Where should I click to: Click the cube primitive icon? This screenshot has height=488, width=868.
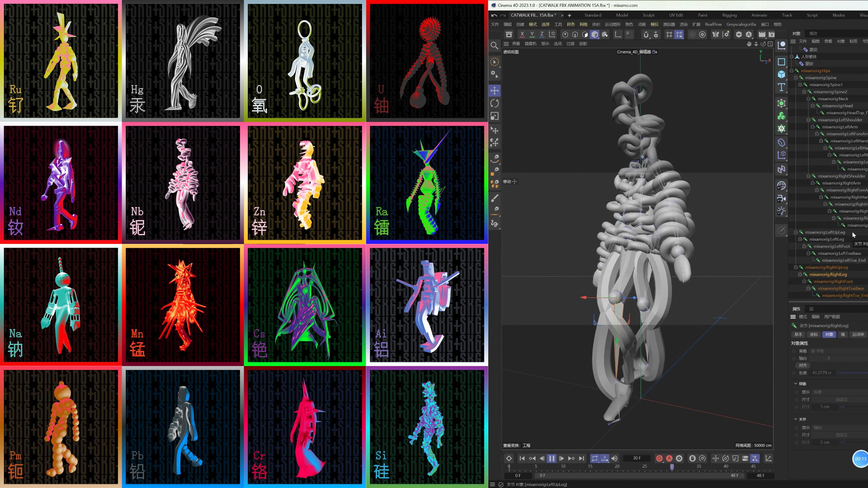click(782, 74)
